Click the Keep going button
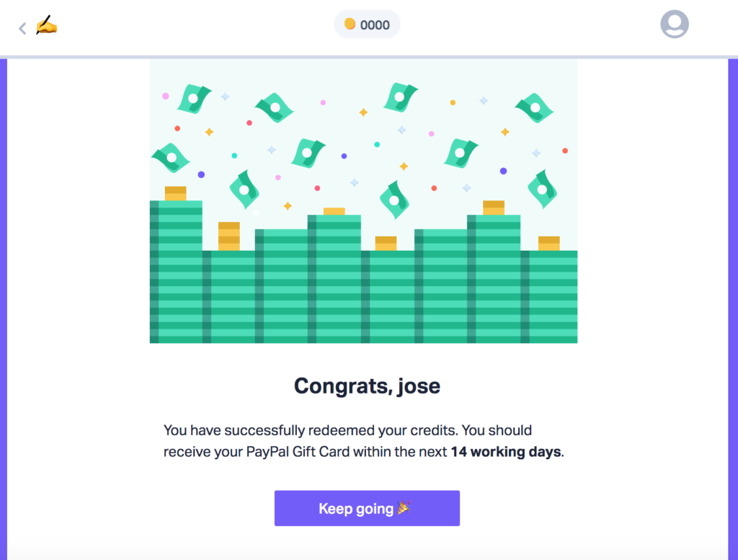Viewport: 738px width, 560px height. pyautogui.click(x=367, y=508)
